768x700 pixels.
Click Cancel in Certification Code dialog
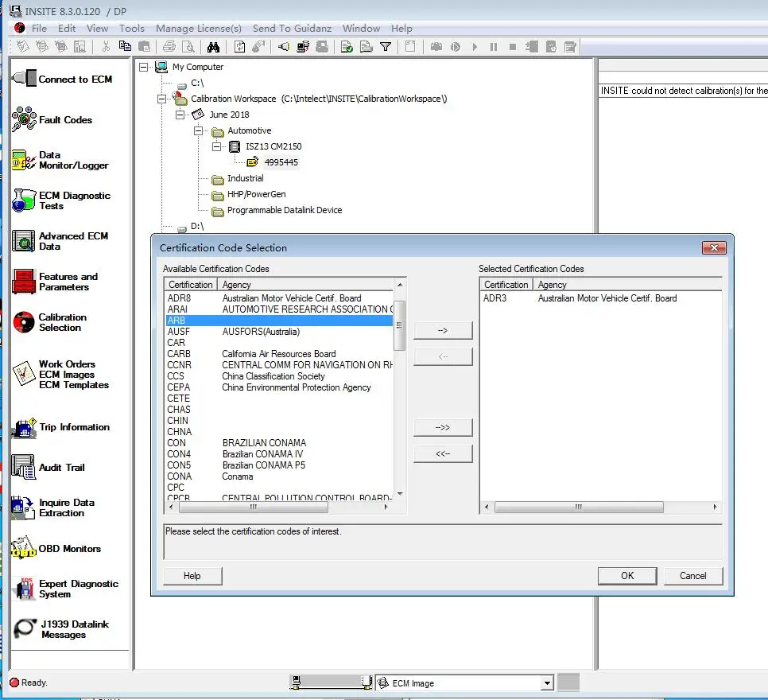(x=693, y=575)
